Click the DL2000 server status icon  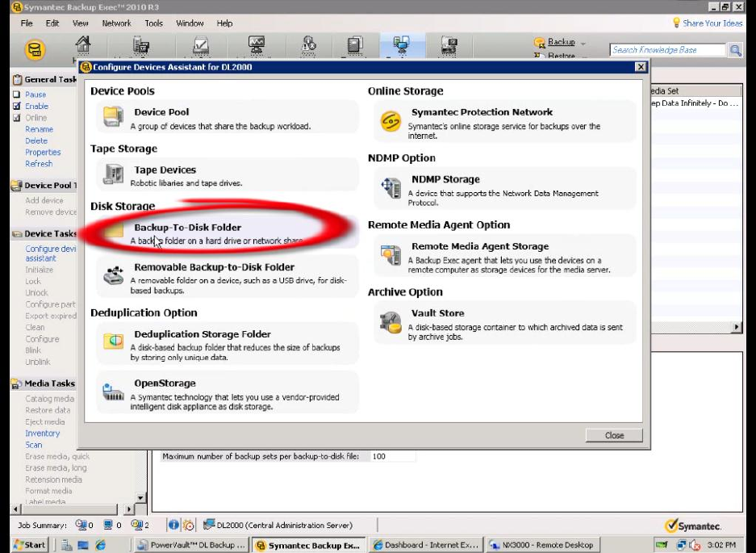tap(209, 525)
